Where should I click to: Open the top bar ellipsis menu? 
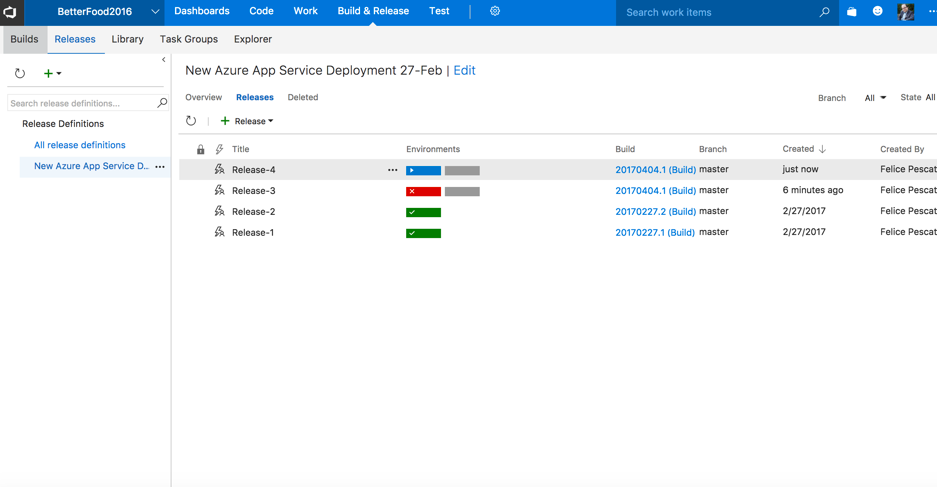[932, 12]
